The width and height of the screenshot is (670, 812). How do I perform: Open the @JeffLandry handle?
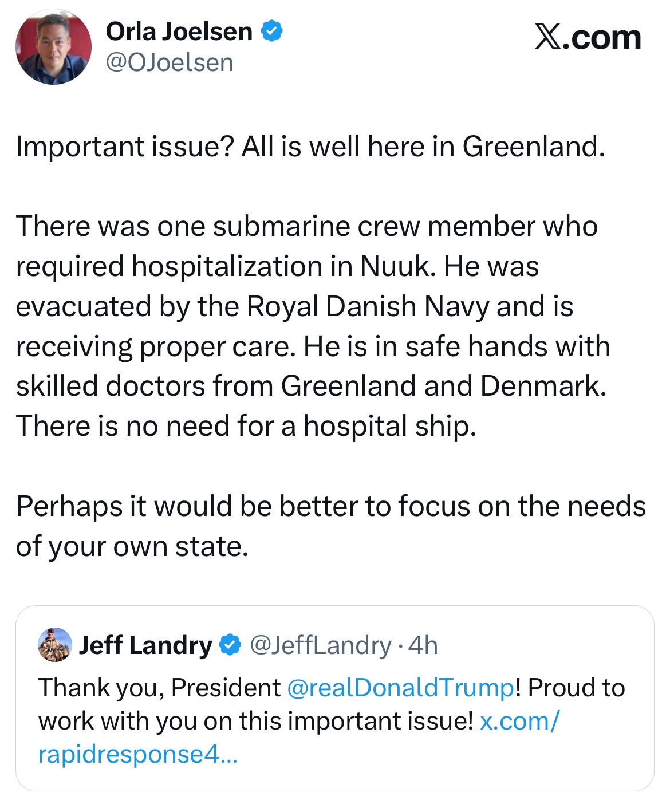click(x=321, y=646)
